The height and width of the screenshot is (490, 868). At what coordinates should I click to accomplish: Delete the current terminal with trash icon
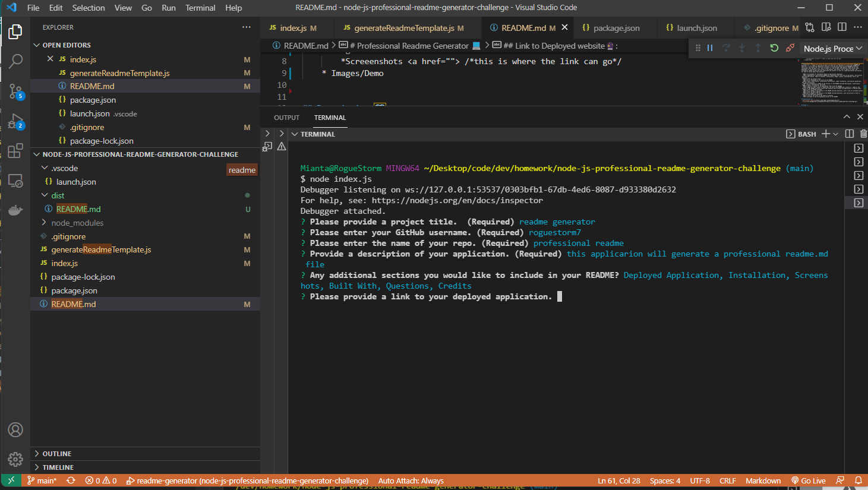(863, 134)
